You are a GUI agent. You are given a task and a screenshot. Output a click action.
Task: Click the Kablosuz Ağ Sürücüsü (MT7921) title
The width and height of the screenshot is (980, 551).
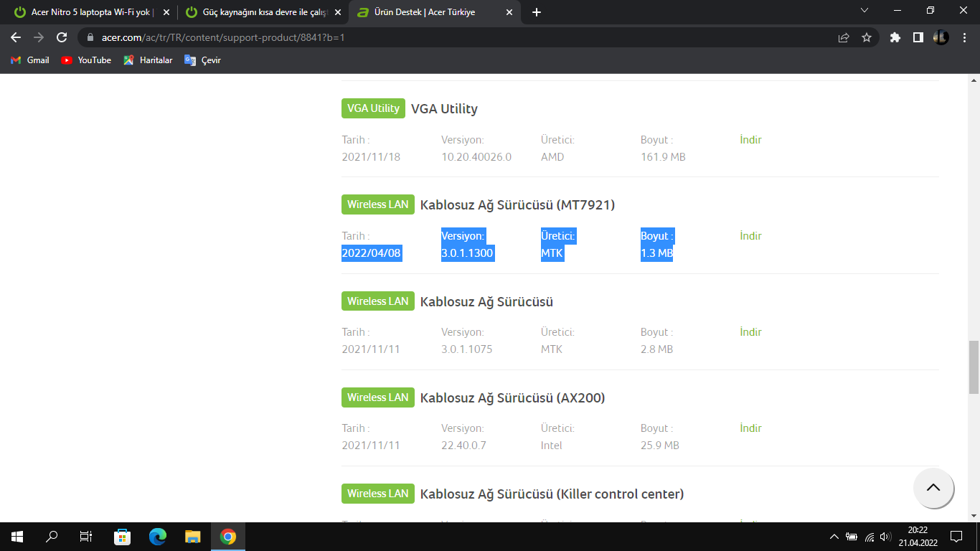coord(517,205)
